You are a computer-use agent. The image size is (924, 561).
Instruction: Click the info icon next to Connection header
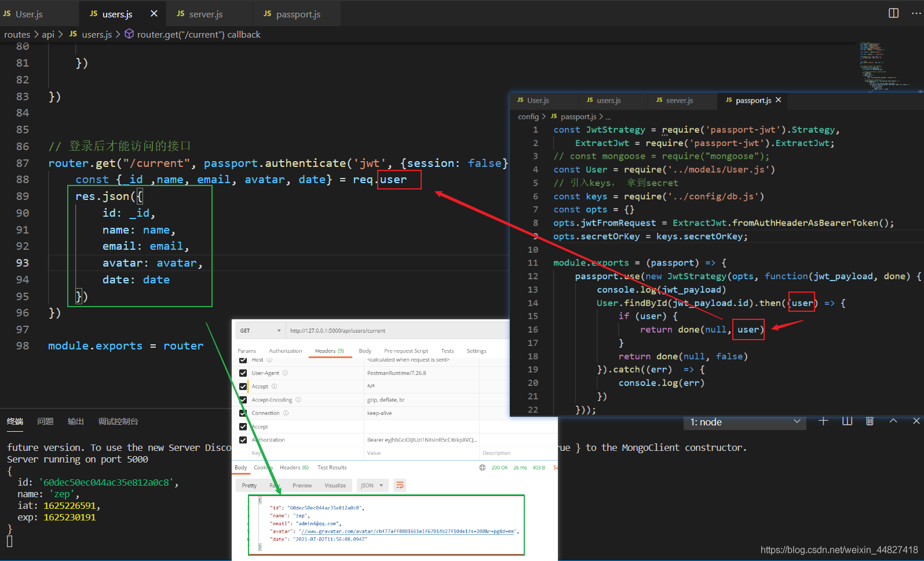[286, 413]
